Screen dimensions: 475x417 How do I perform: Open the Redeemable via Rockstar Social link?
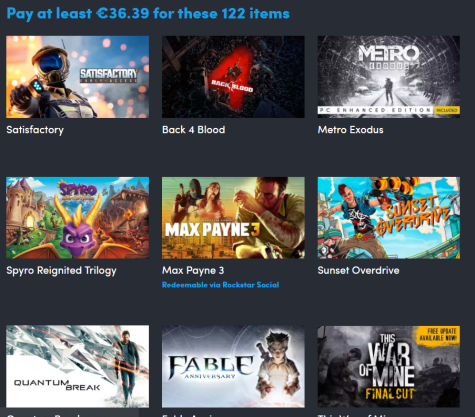[x=220, y=285]
